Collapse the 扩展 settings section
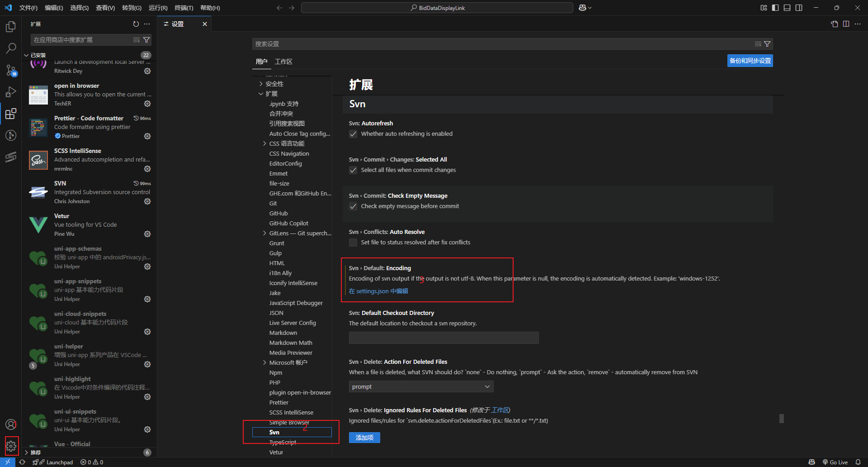This screenshot has height=467, width=868. click(x=261, y=94)
